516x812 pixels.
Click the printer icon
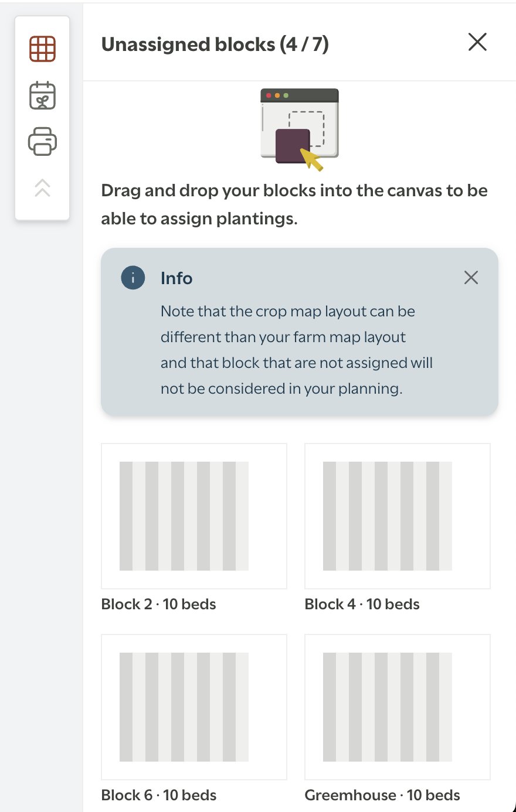pyautogui.click(x=42, y=141)
